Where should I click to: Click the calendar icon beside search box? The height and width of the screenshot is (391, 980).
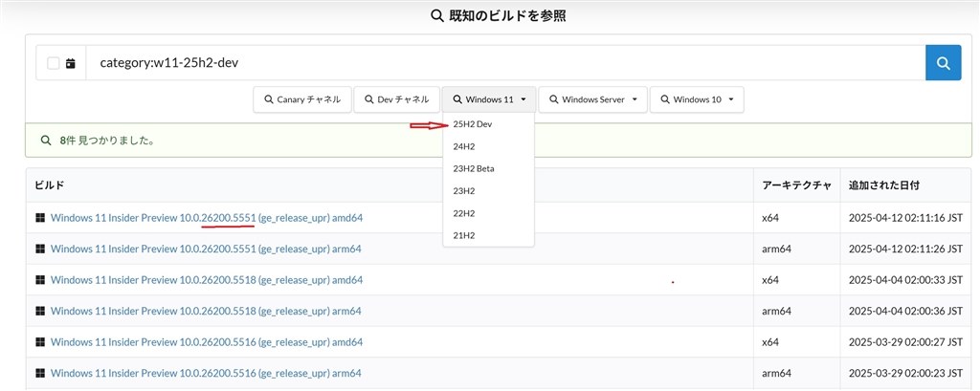(71, 63)
